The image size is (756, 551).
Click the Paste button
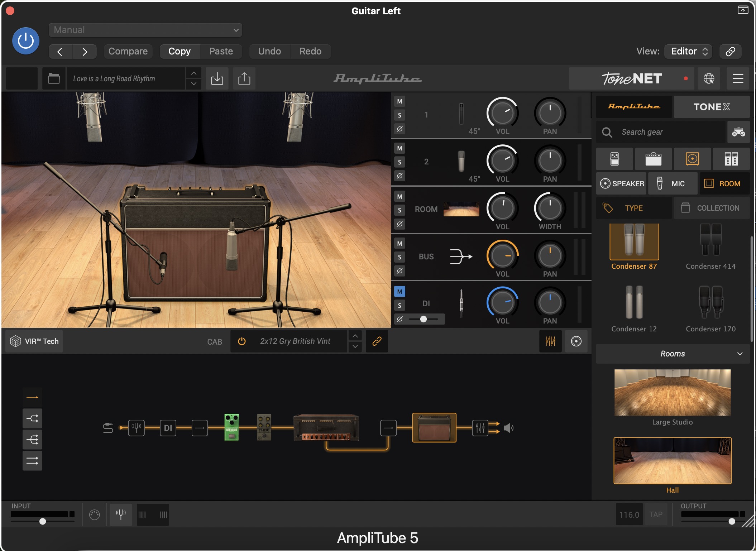[x=221, y=52]
